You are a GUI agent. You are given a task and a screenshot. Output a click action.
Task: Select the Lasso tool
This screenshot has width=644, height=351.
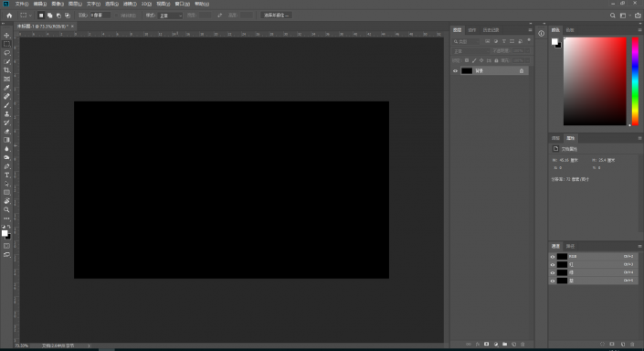6,53
